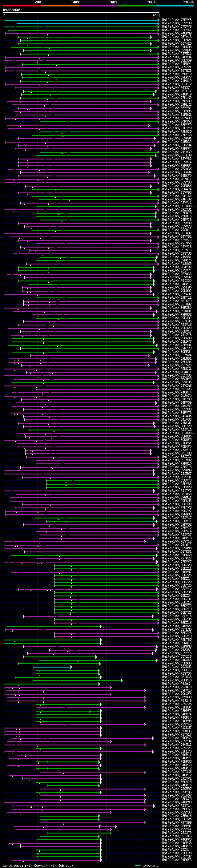Select label UniRef100_C1MKQ8

point(177,47)
